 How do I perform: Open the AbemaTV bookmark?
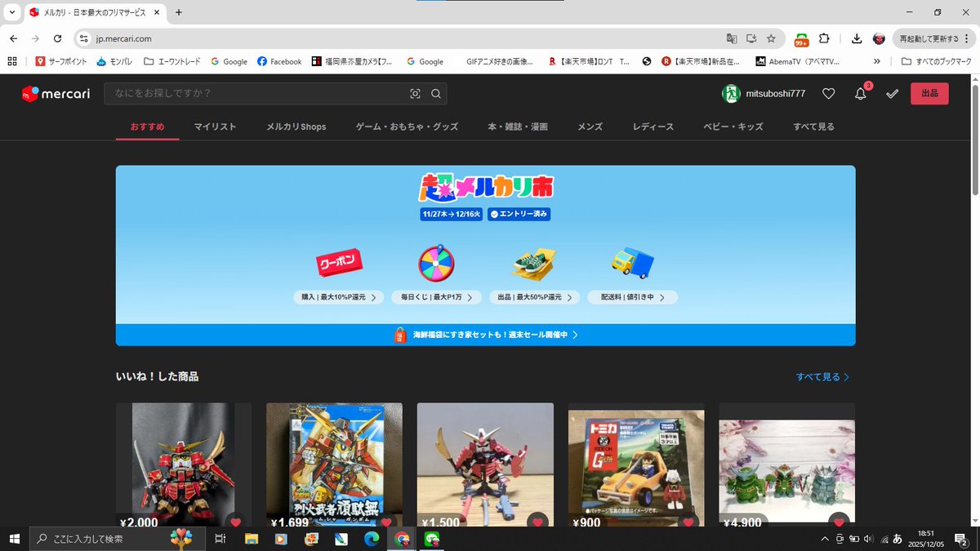pos(797,61)
